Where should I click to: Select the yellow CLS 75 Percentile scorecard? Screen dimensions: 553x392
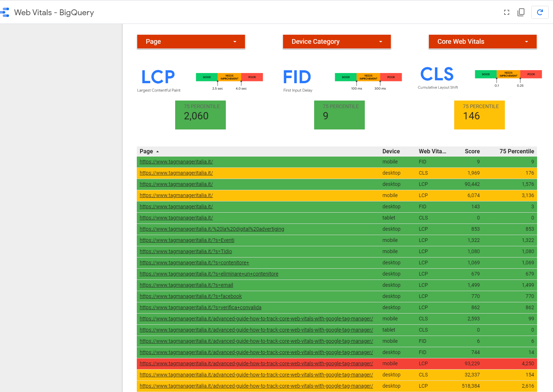[479, 115]
